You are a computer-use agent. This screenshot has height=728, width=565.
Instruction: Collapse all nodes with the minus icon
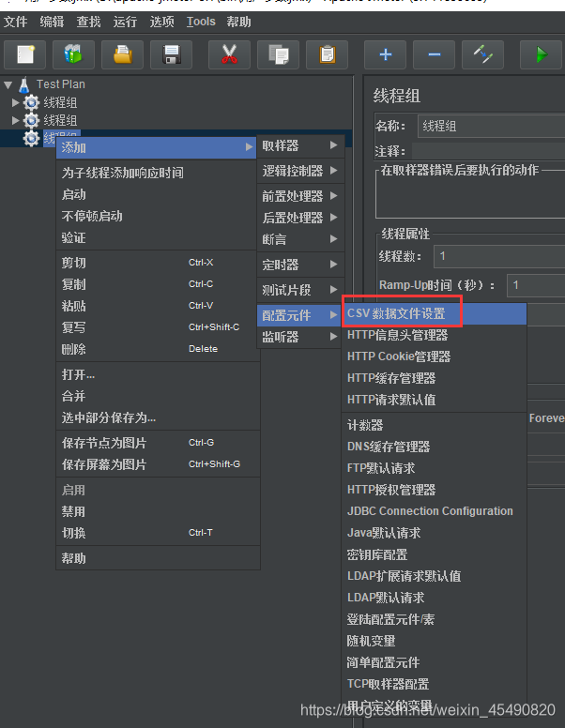[434, 54]
